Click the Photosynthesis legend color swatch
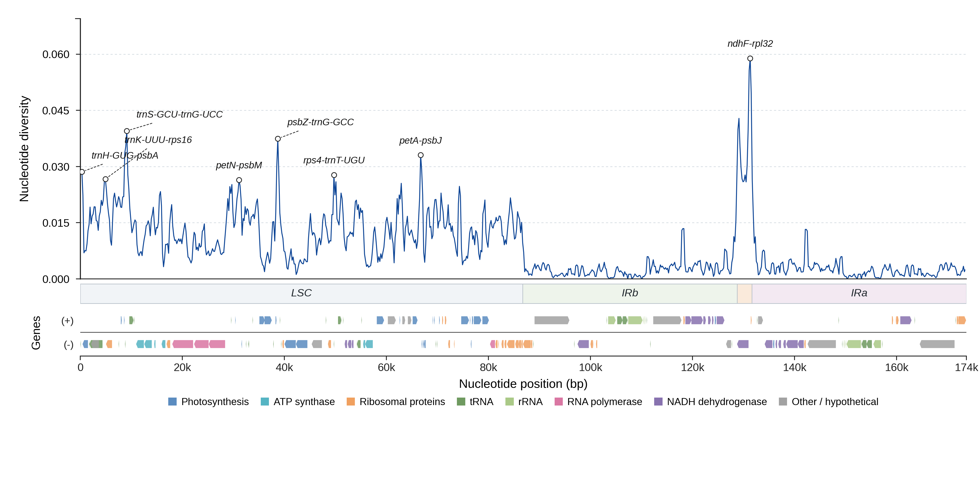This screenshot has width=980, height=477. (x=172, y=401)
